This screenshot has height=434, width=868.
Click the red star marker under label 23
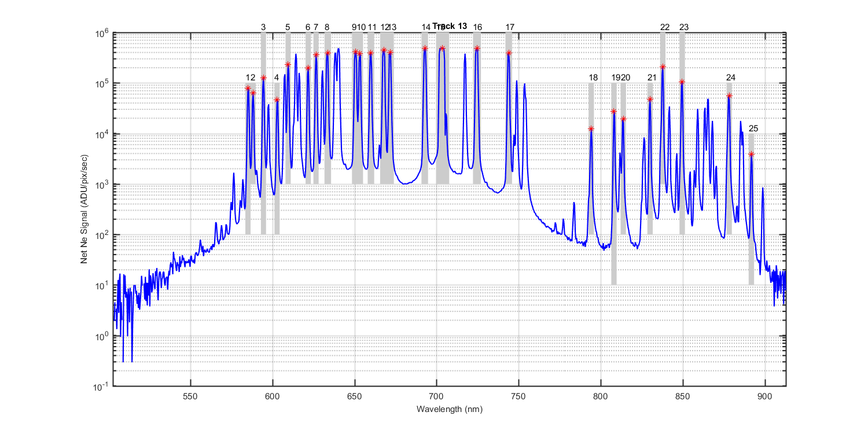(x=682, y=82)
